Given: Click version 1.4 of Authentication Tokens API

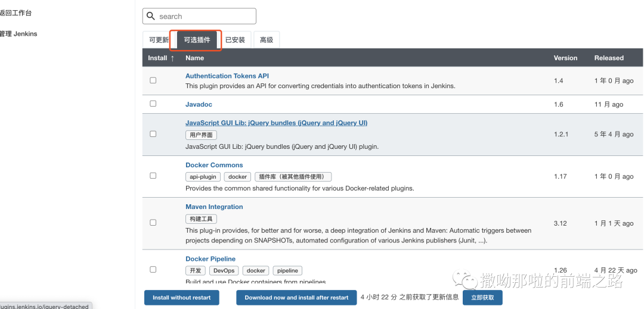Looking at the screenshot, I should point(558,81).
